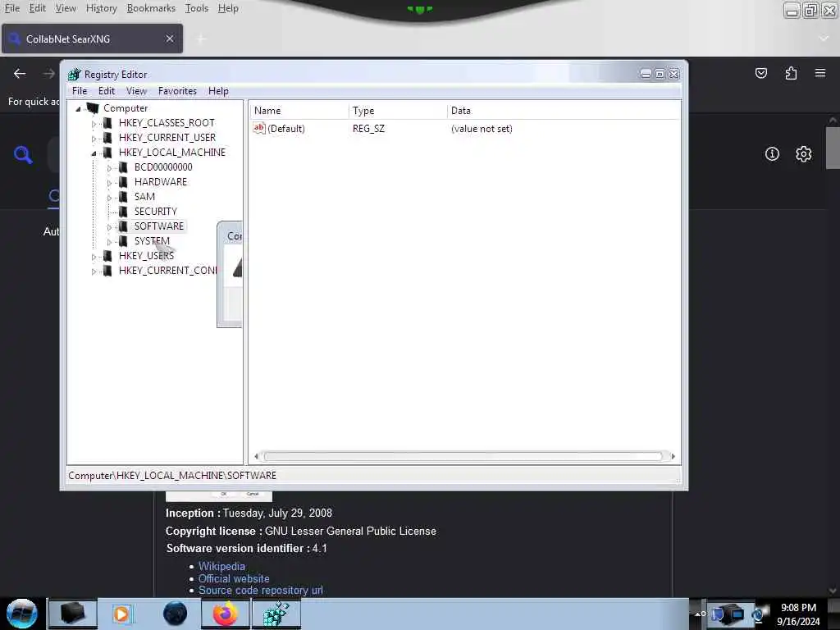
Task: Select SECURITY folder icon
Action: point(123,212)
